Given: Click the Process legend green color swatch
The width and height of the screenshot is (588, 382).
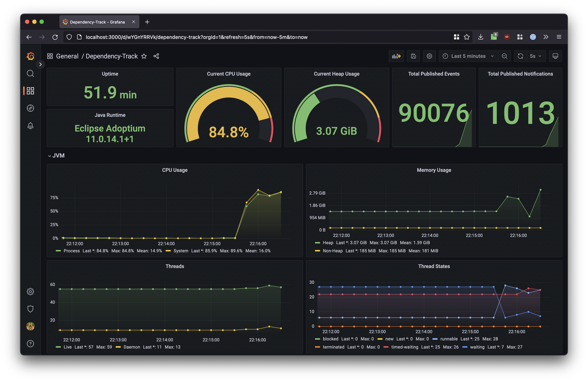Looking at the screenshot, I should point(58,251).
